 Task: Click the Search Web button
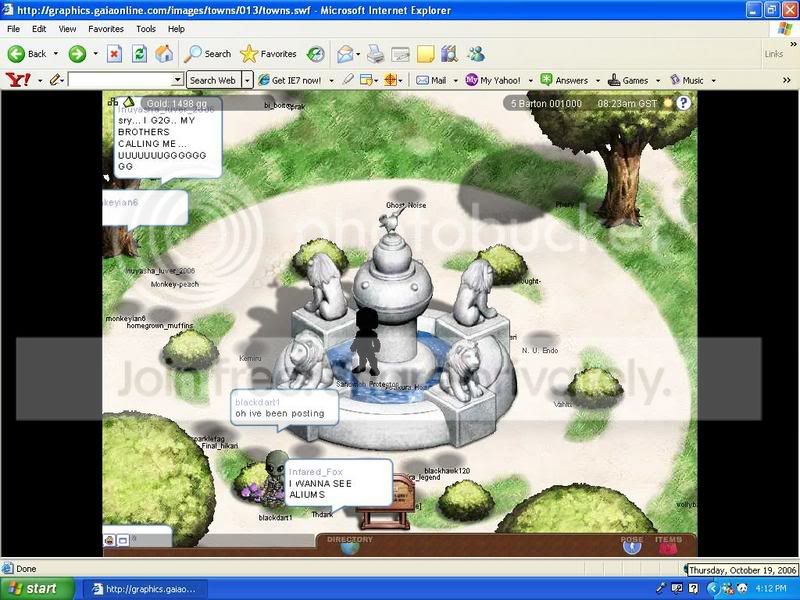(x=213, y=81)
